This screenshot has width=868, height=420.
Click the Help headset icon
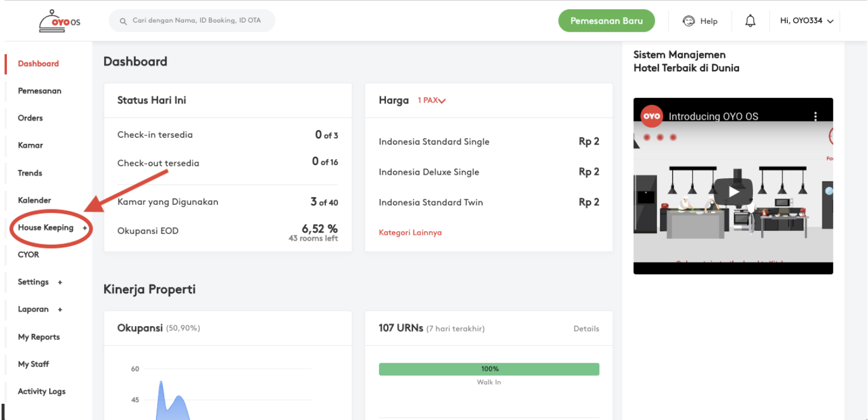[689, 21]
